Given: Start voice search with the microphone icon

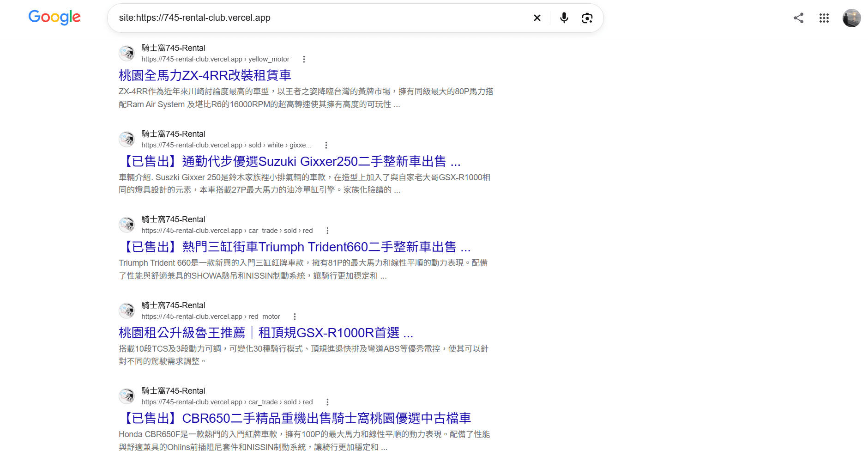Looking at the screenshot, I should click(x=564, y=18).
